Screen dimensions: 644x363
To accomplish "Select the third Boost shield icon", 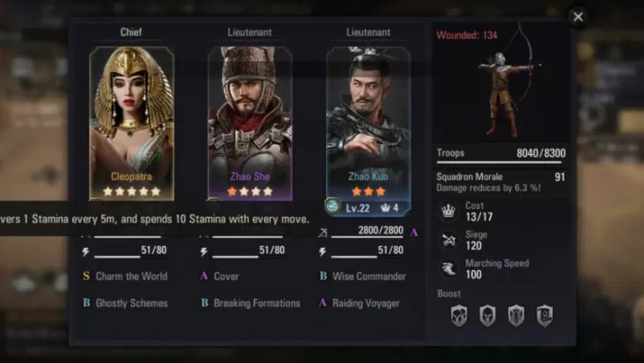I will (x=516, y=316).
